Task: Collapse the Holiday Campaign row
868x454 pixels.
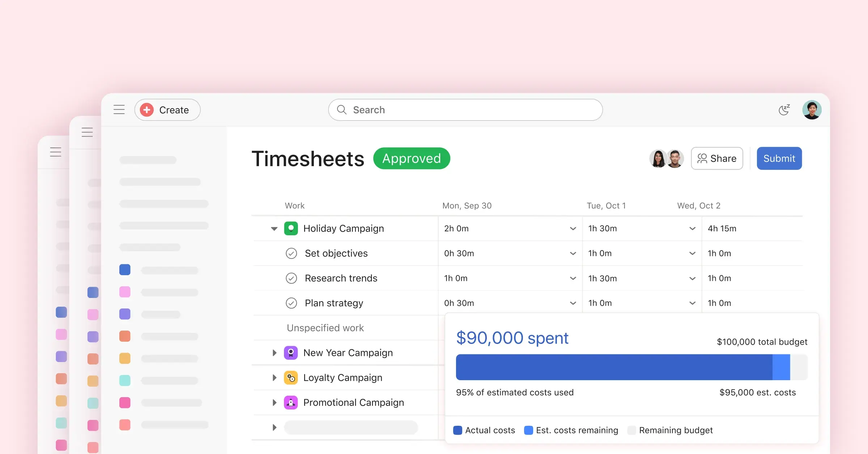Action: point(274,228)
